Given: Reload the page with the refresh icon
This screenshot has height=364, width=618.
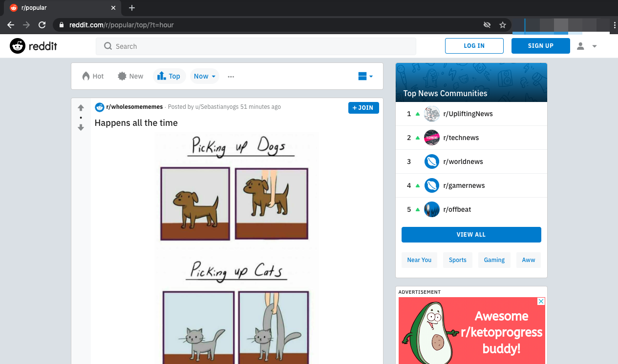Looking at the screenshot, I should click(x=42, y=24).
